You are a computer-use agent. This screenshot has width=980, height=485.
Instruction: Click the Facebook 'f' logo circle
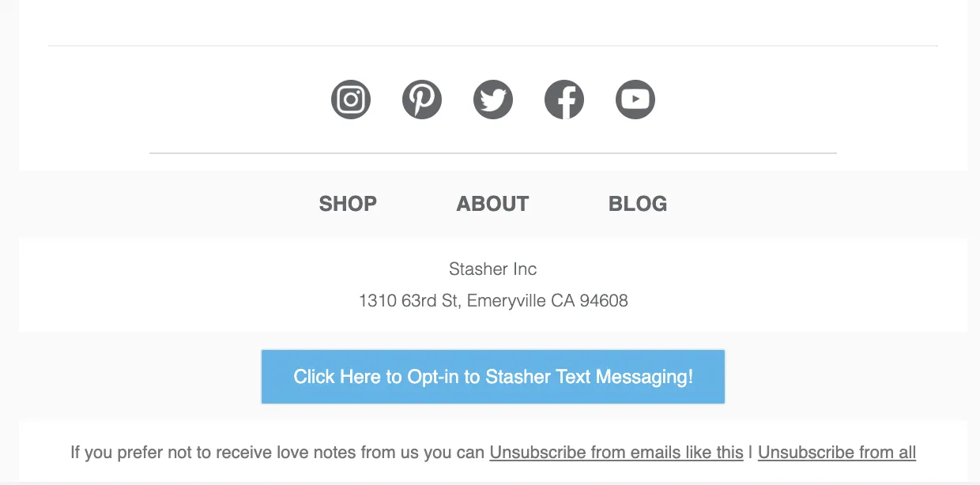(563, 99)
